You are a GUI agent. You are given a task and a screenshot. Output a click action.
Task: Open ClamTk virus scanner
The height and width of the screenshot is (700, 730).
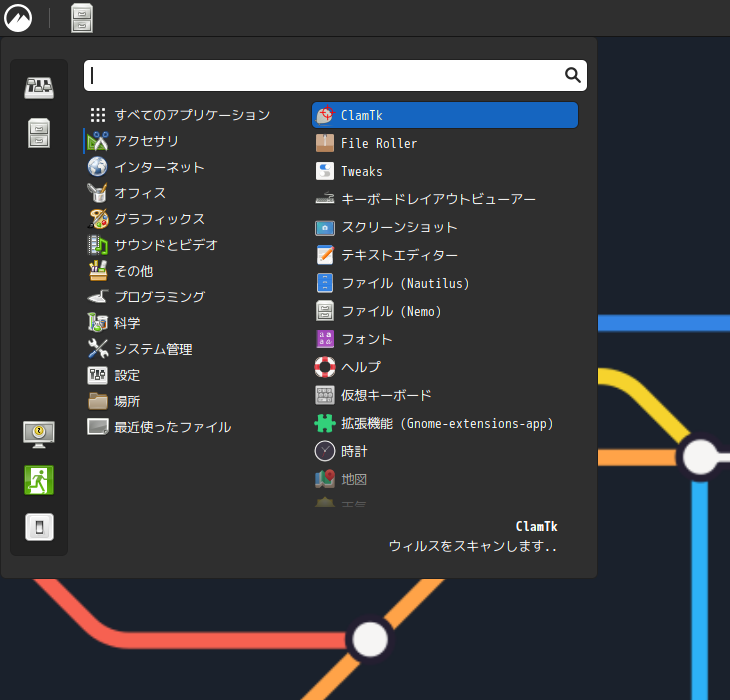pyautogui.click(x=445, y=115)
